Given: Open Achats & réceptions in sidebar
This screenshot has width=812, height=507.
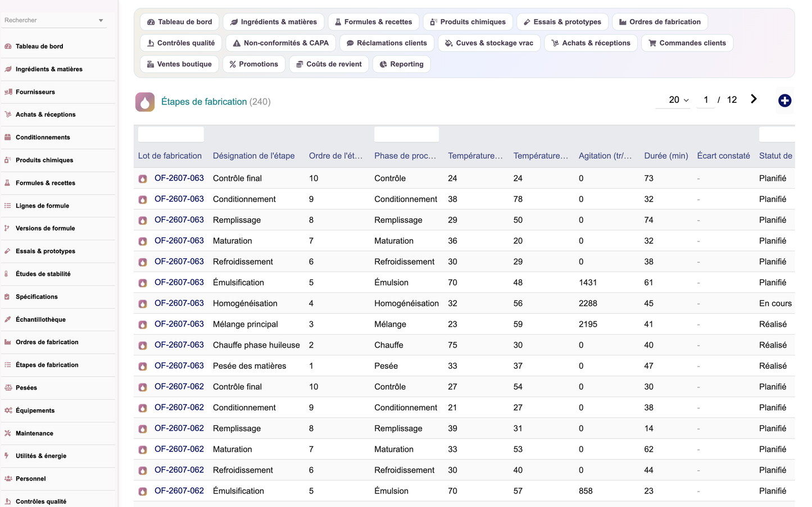Looking at the screenshot, I should point(46,115).
